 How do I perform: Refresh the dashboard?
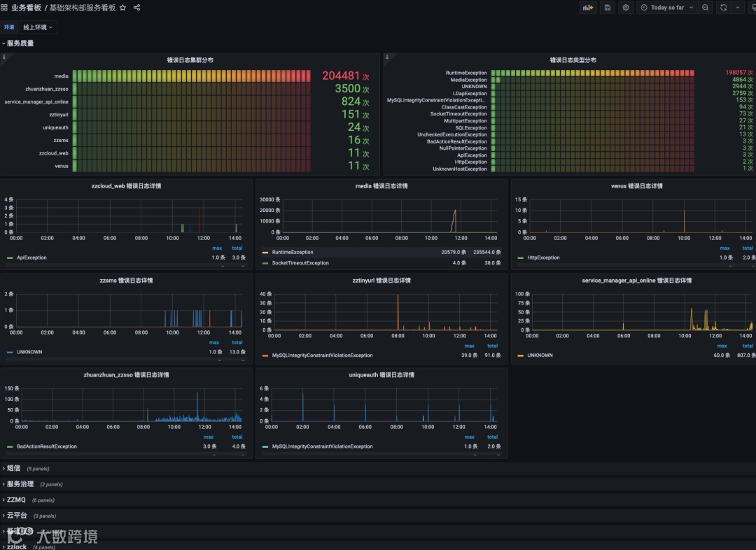724,8
